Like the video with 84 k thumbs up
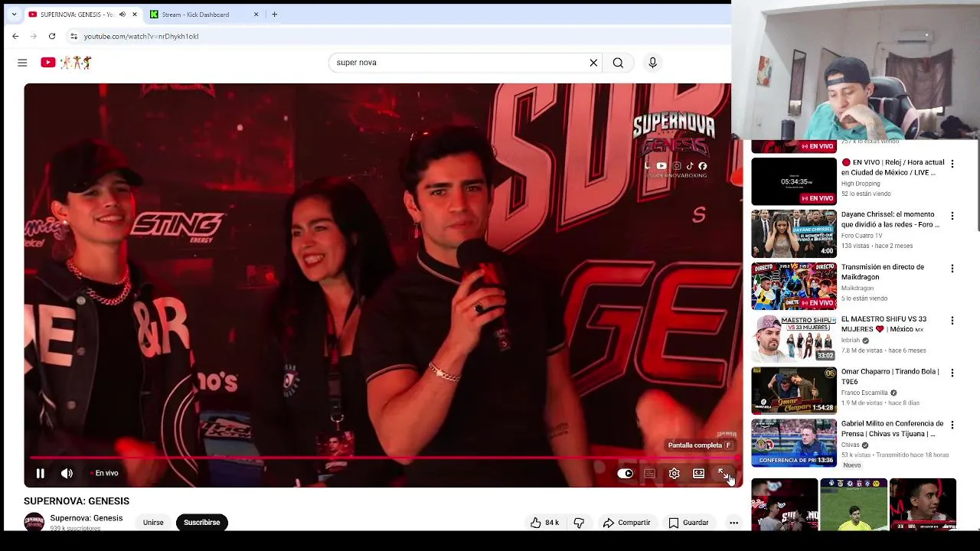The height and width of the screenshot is (551, 980). [544, 523]
